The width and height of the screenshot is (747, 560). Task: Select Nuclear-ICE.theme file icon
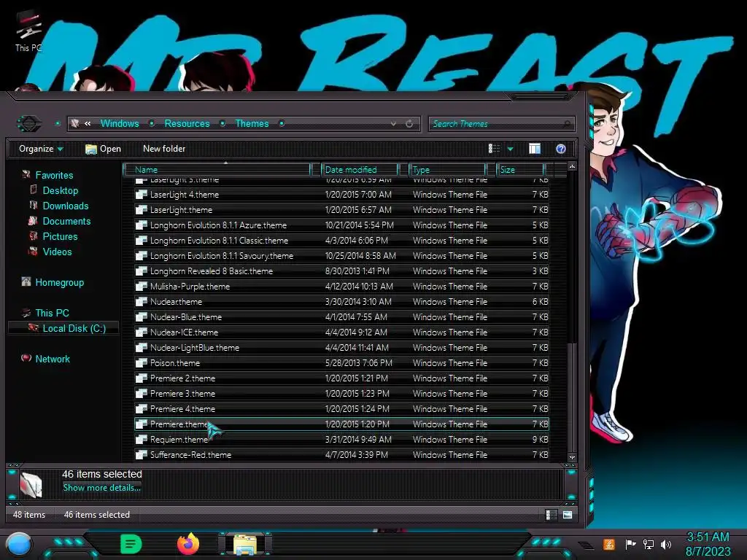click(x=141, y=332)
